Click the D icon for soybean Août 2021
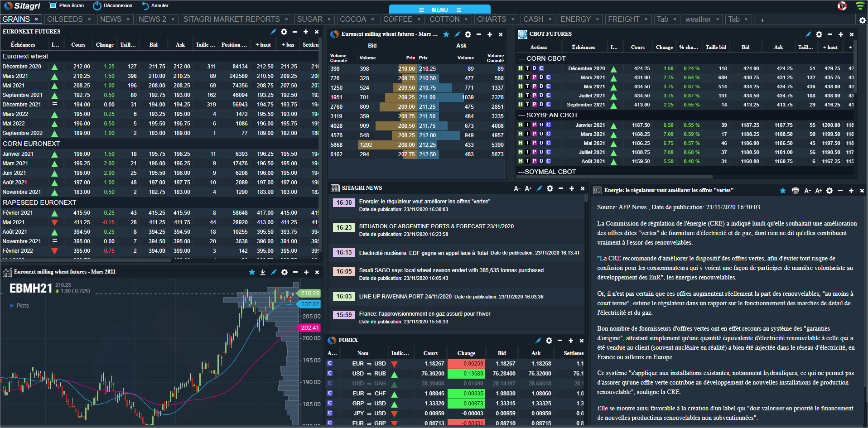The height and width of the screenshot is (428, 868). (x=541, y=161)
